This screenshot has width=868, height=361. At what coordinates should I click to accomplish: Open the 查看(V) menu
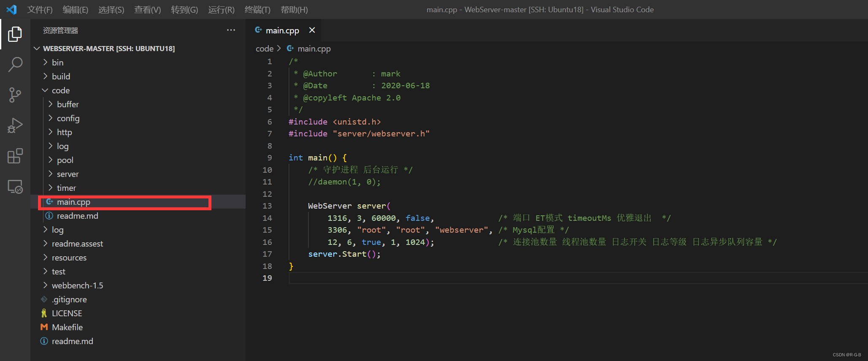[147, 9]
